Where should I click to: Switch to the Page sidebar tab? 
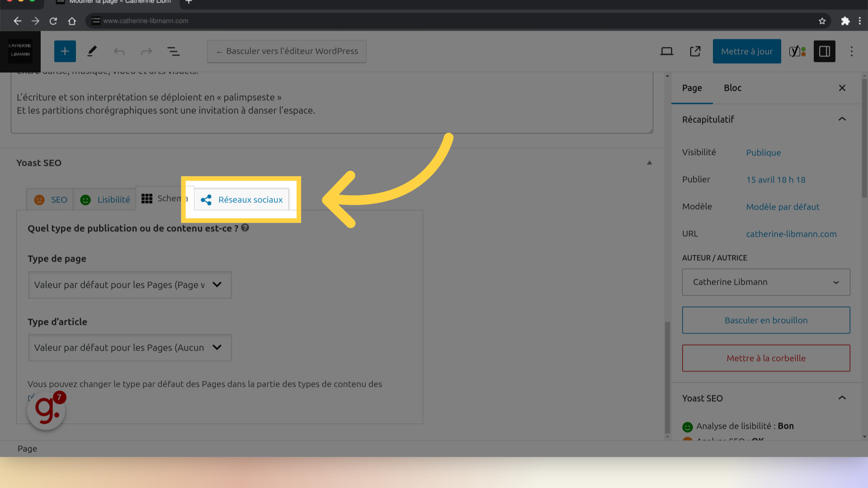(x=692, y=88)
